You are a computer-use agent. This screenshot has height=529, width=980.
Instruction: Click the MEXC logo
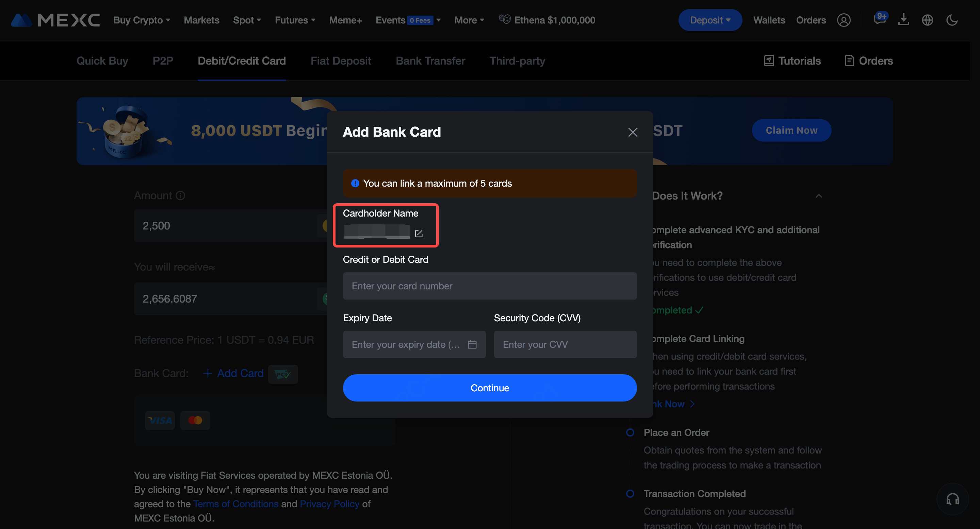(x=55, y=20)
